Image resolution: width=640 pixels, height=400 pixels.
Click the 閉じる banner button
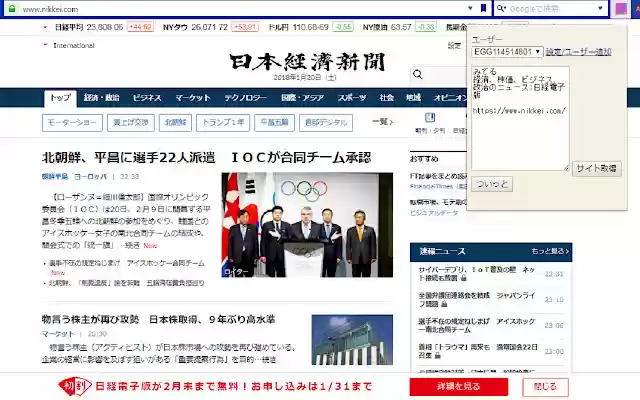tap(545, 387)
